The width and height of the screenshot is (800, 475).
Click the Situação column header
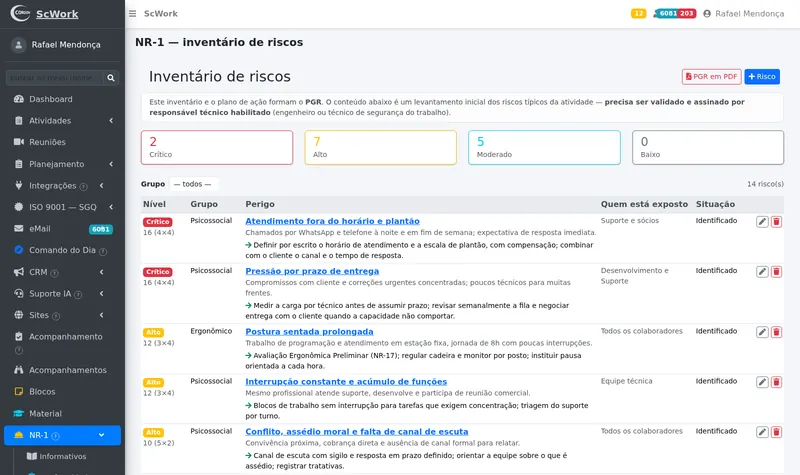[x=715, y=204]
